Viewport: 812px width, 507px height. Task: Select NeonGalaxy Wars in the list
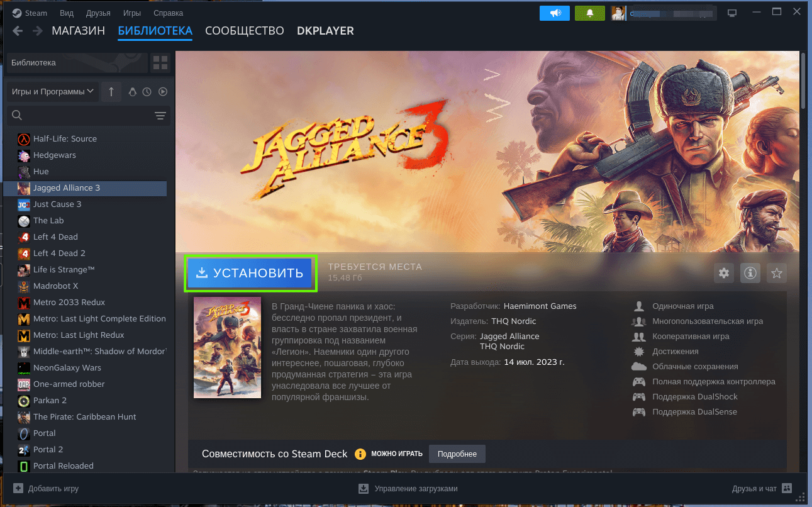(x=85, y=368)
